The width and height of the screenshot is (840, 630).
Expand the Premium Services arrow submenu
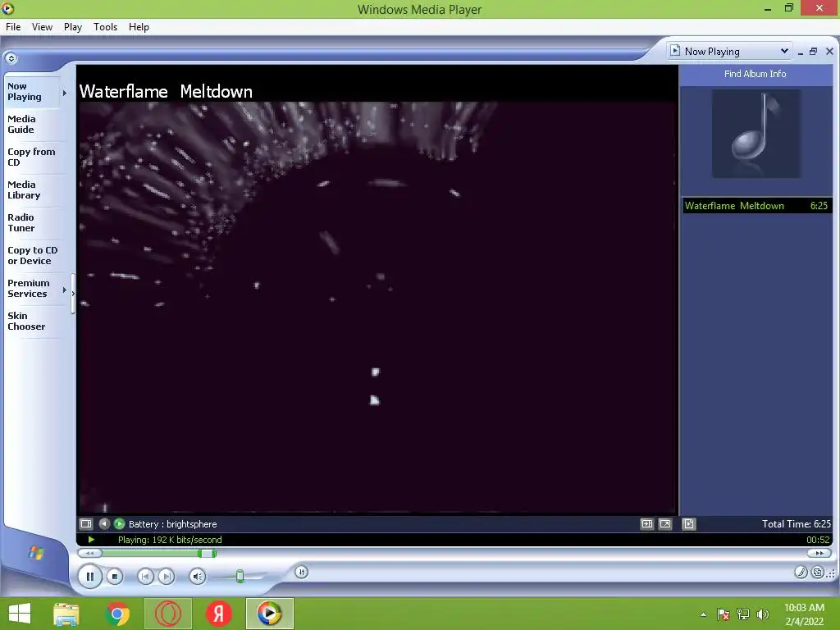point(65,290)
